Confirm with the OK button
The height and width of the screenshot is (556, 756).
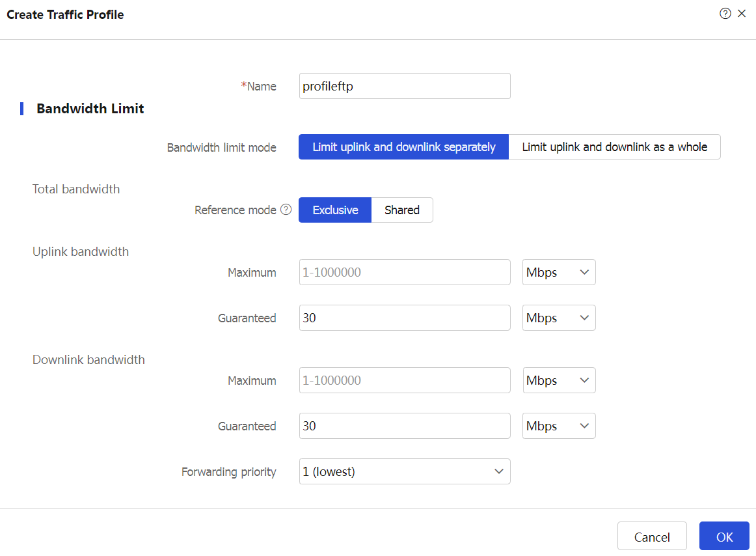tap(724, 536)
